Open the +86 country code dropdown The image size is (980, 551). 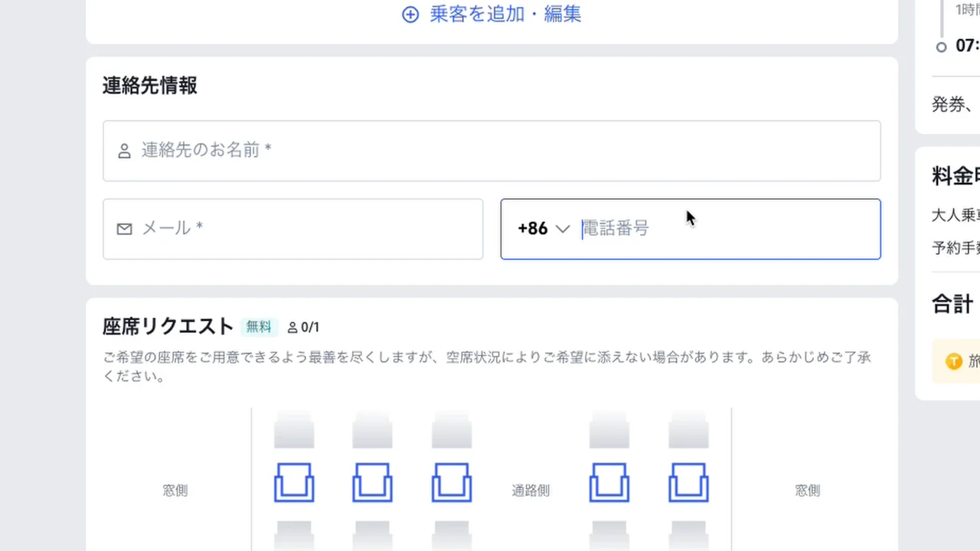(544, 229)
